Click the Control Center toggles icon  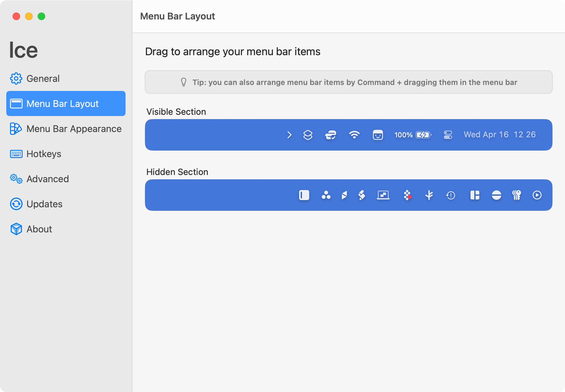click(448, 135)
